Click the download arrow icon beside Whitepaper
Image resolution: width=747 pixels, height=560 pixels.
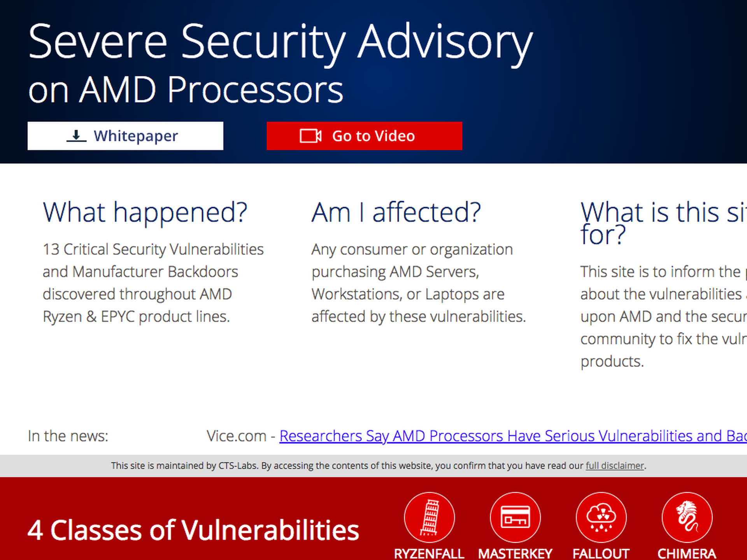76,136
